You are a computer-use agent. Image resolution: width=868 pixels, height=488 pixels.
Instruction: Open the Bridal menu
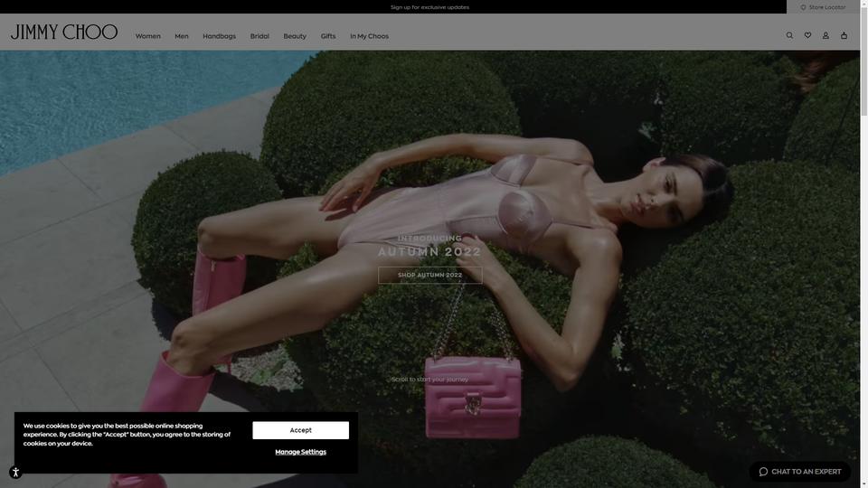[259, 36]
